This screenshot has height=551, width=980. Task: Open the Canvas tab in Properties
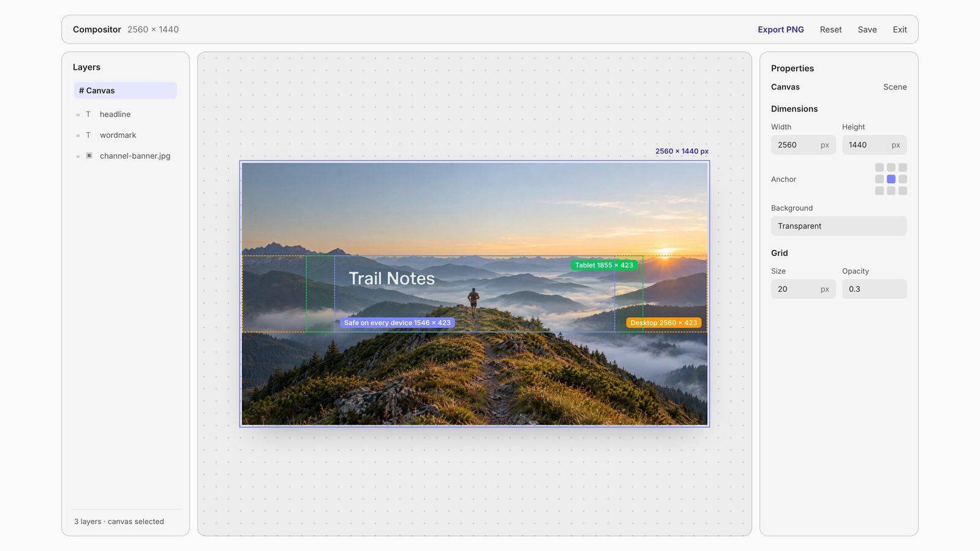(x=785, y=87)
